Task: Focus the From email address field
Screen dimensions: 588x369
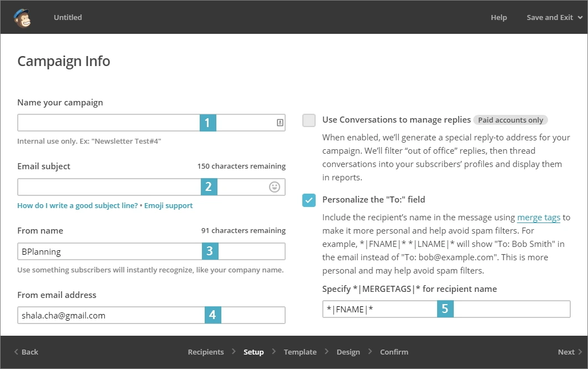Action: tap(111, 315)
